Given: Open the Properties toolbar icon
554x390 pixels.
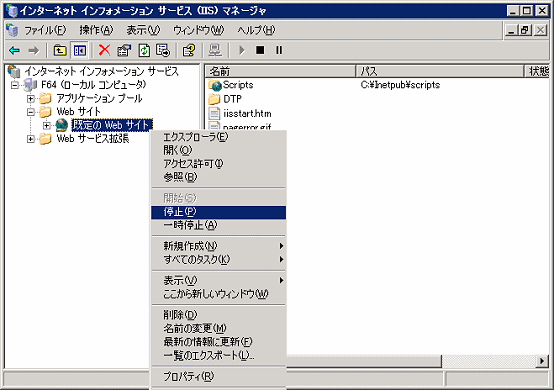Looking at the screenshot, I should click(x=124, y=51).
